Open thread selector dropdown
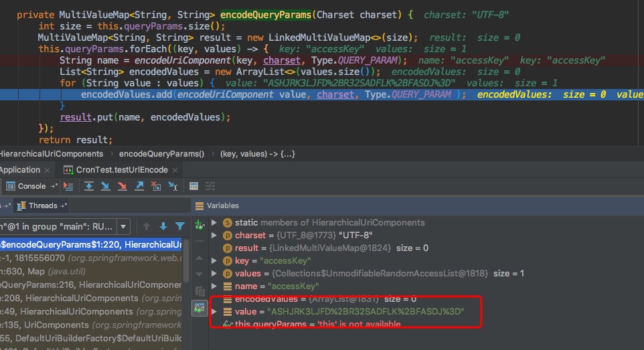Viewport: 644px width, 350px height. (123, 226)
